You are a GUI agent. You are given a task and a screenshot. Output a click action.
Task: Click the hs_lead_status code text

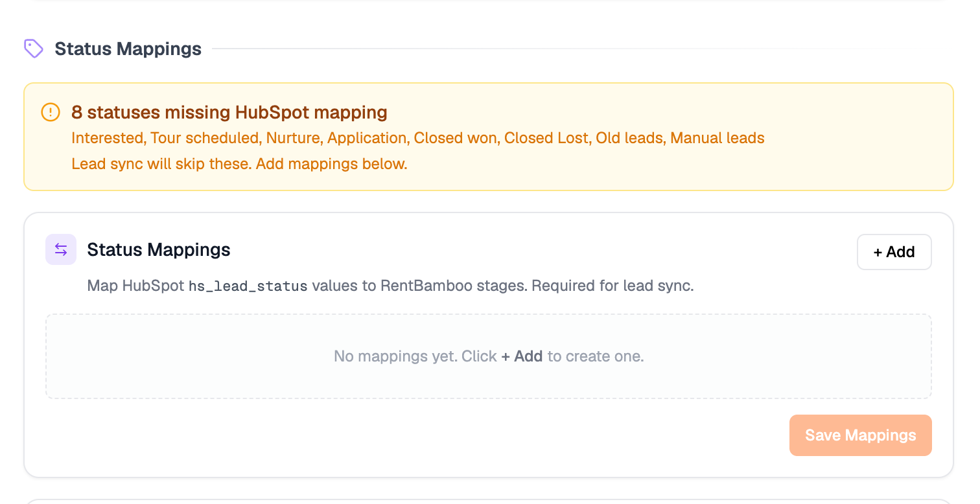pos(248,286)
